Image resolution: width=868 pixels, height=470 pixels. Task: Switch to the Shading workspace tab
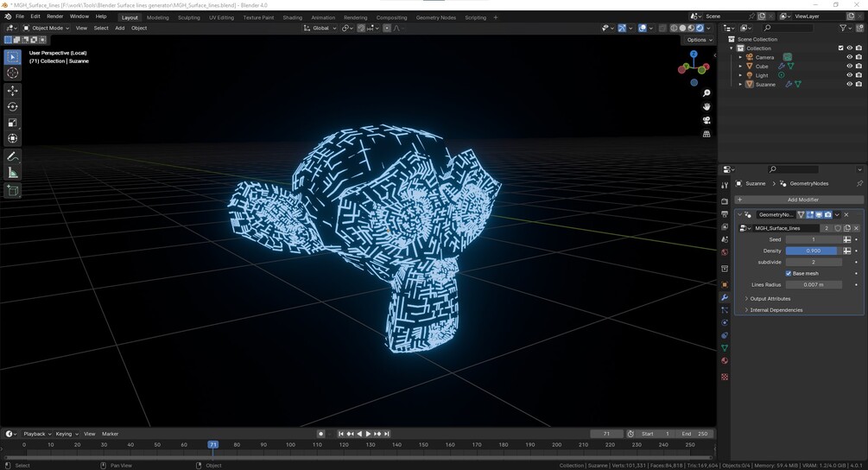tap(292, 17)
